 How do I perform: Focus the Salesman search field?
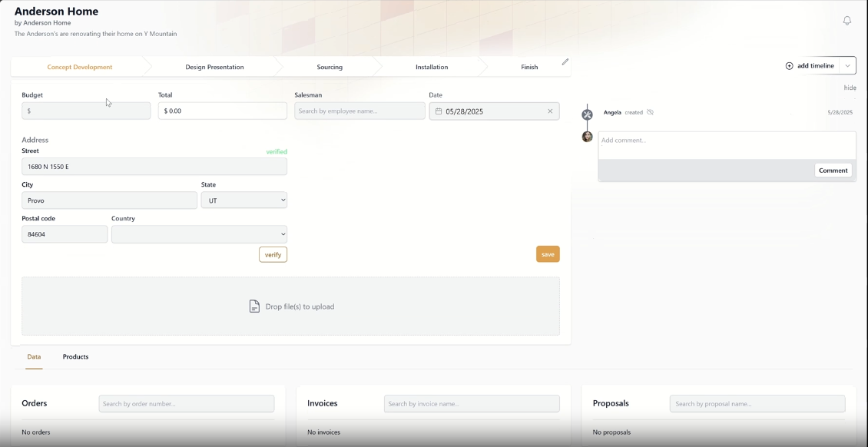(359, 111)
